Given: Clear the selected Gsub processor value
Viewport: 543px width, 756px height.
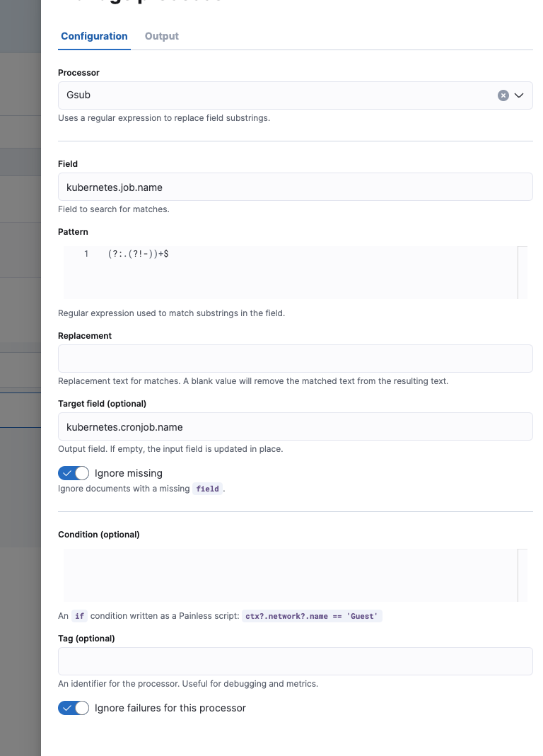Looking at the screenshot, I should [503, 95].
